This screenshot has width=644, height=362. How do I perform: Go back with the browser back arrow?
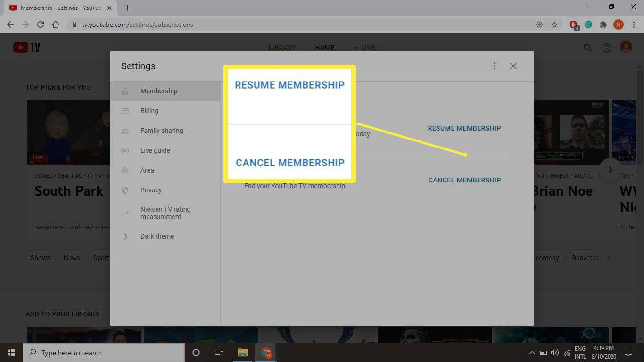coord(10,25)
